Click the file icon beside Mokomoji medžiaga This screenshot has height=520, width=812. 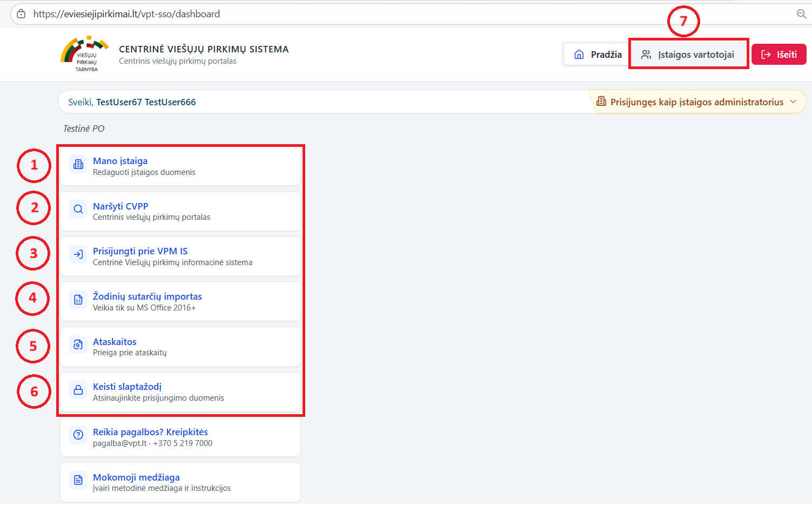coord(78,480)
